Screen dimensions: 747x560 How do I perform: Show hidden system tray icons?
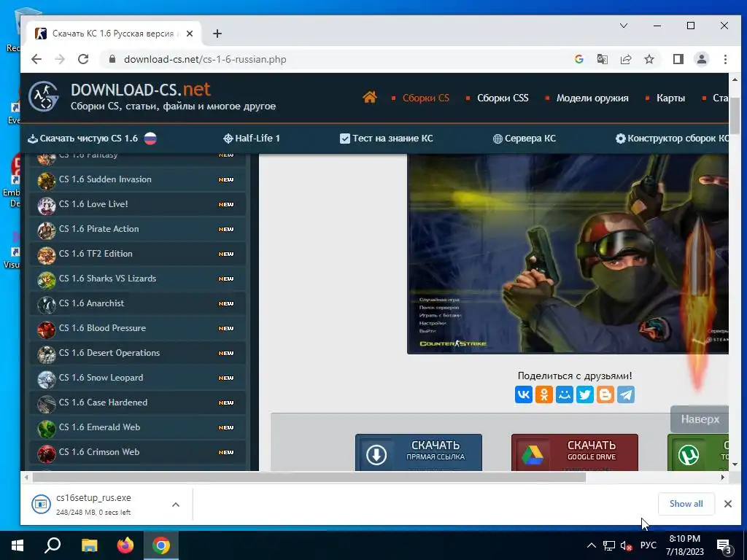pyautogui.click(x=591, y=545)
